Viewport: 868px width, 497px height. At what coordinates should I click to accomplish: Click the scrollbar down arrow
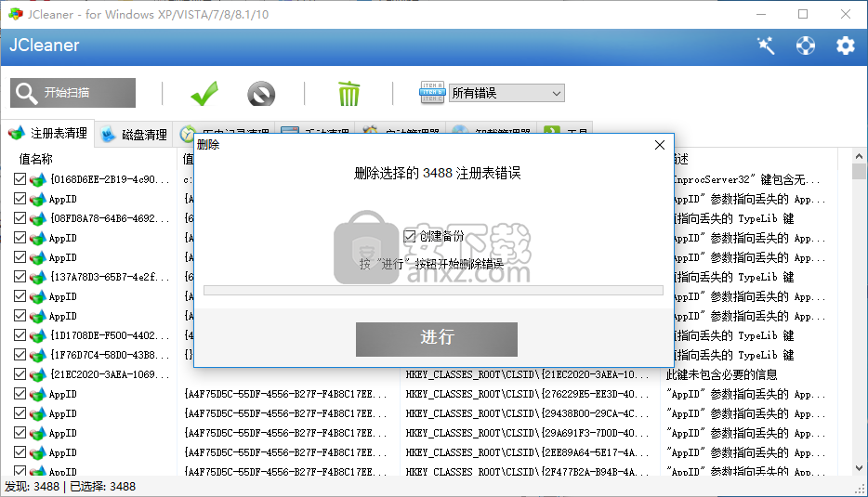(x=859, y=468)
